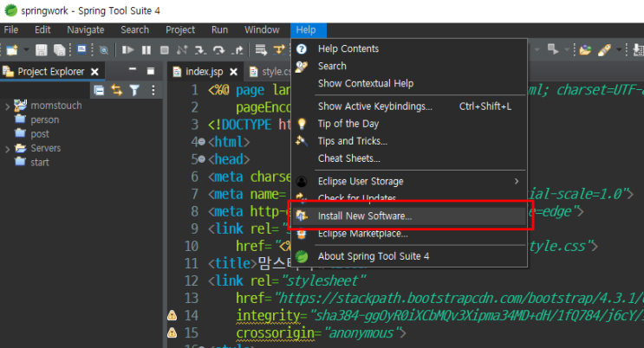
Task: Click the Terminate (stop) debug icon
Action: point(165,50)
